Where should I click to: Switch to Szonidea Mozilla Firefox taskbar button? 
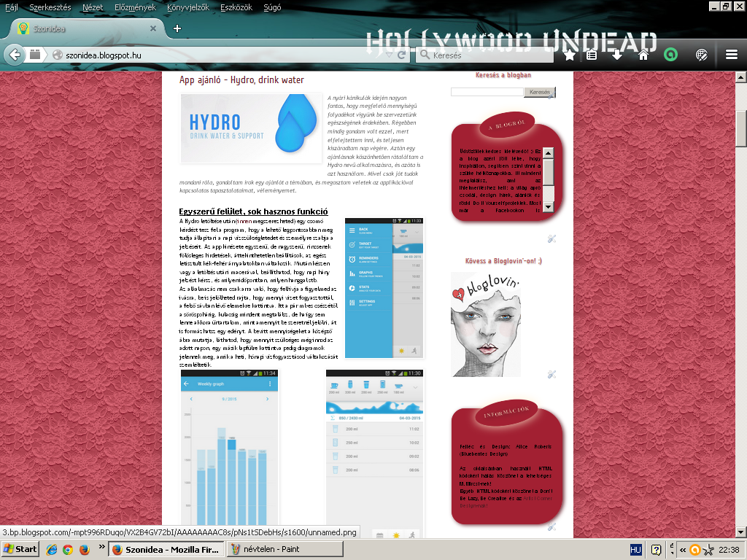click(166, 550)
